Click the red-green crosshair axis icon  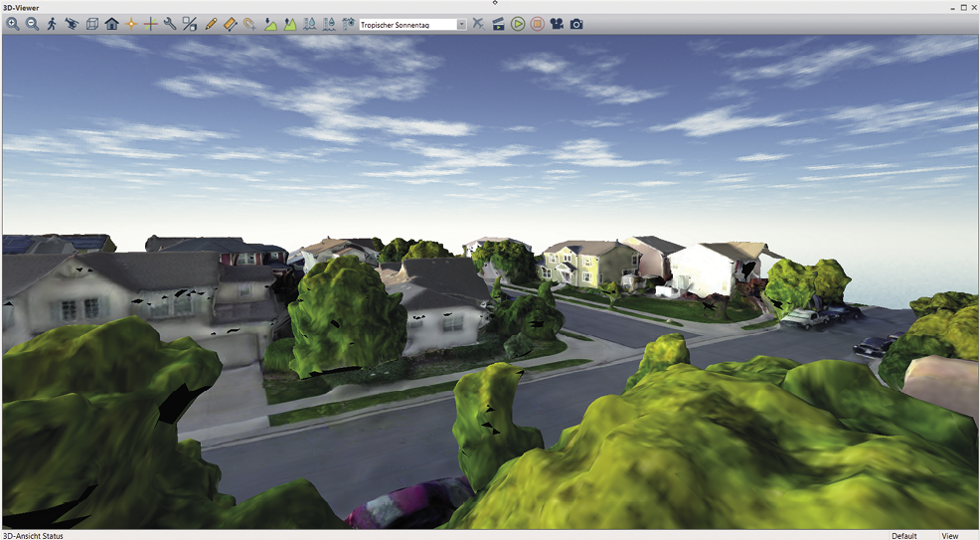pyautogui.click(x=151, y=25)
